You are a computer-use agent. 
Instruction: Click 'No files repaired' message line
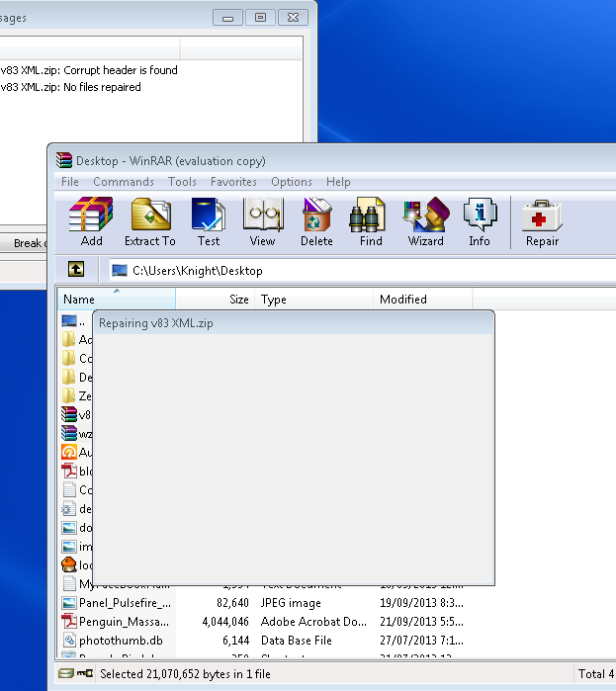point(71,87)
